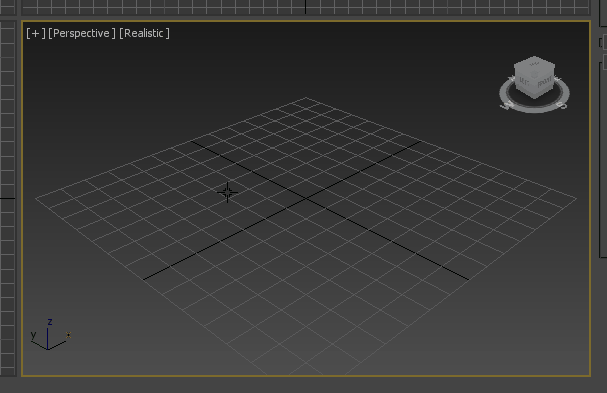Open the [+] general viewport menu
607x393 pixels.
[x=36, y=33]
